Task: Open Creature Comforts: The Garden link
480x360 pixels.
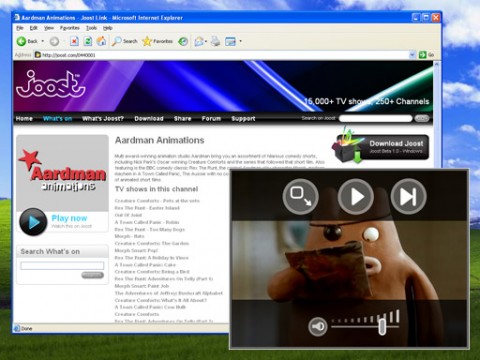Action: tap(152, 243)
